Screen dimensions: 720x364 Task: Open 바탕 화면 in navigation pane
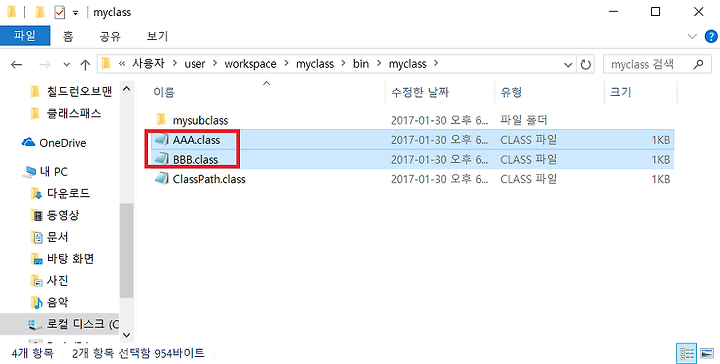pos(70,258)
